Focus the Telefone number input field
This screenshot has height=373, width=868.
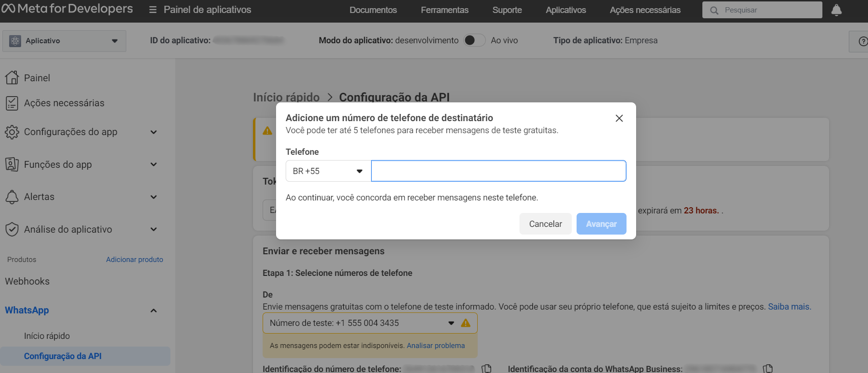tap(498, 171)
